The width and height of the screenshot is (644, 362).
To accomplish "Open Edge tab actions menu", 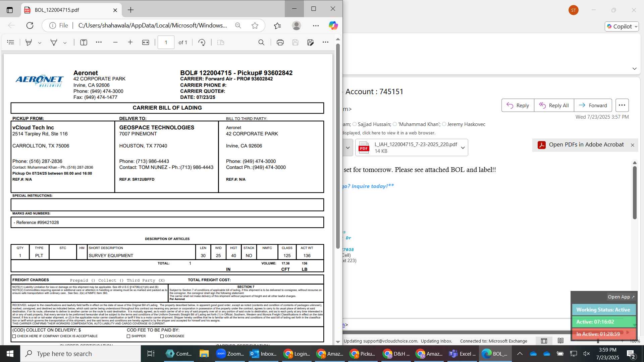I will point(10,10).
